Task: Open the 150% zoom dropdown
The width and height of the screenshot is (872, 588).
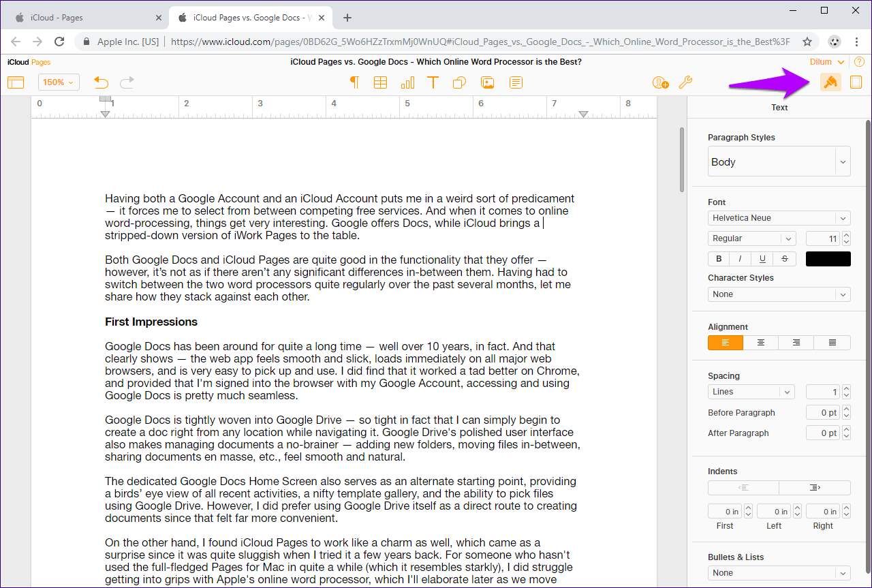Action: (x=59, y=82)
